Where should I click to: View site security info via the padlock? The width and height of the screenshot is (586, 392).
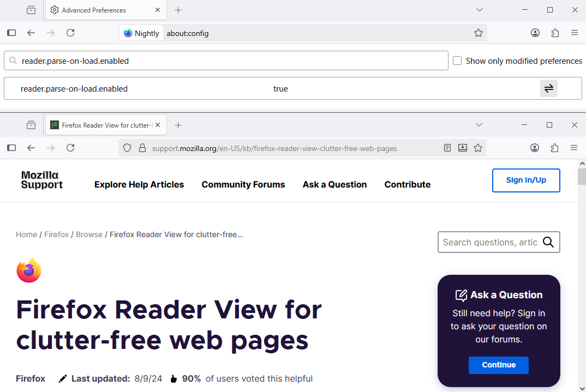tap(142, 148)
